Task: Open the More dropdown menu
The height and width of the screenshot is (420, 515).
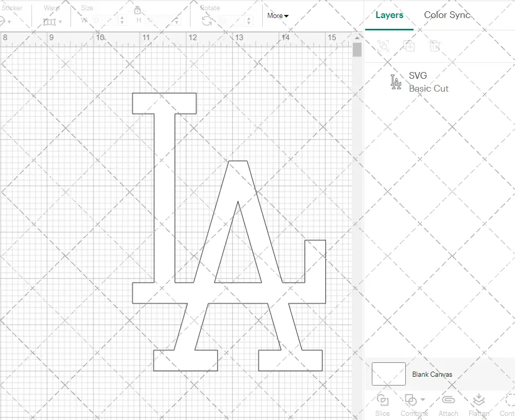Action: [x=278, y=15]
